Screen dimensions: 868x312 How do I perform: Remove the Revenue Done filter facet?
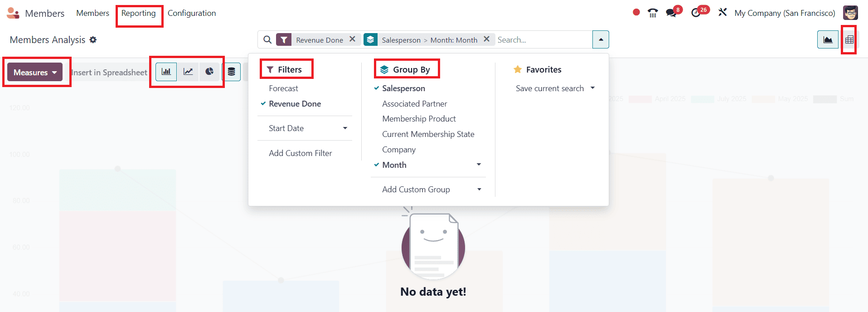click(x=352, y=39)
